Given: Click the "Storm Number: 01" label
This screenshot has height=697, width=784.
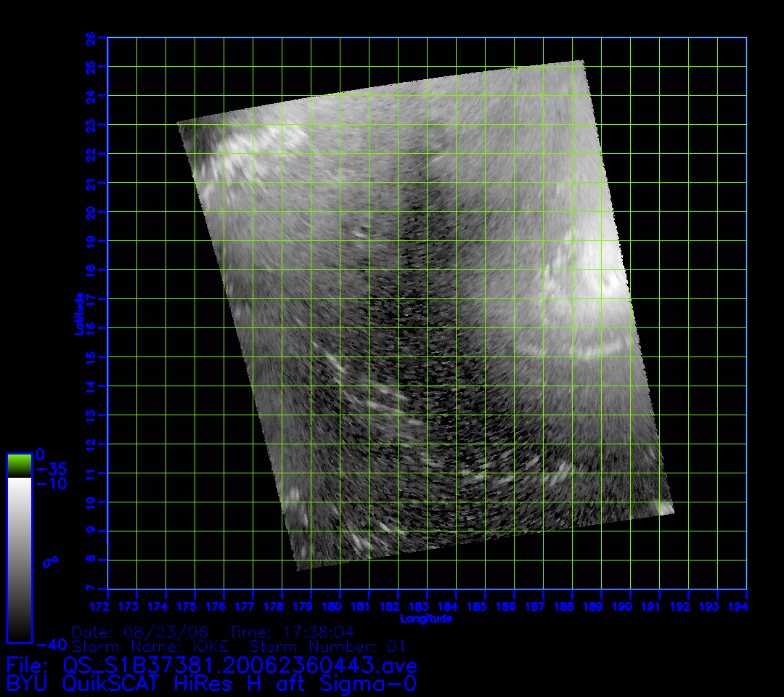Looking at the screenshot, I should pyautogui.click(x=327, y=646).
